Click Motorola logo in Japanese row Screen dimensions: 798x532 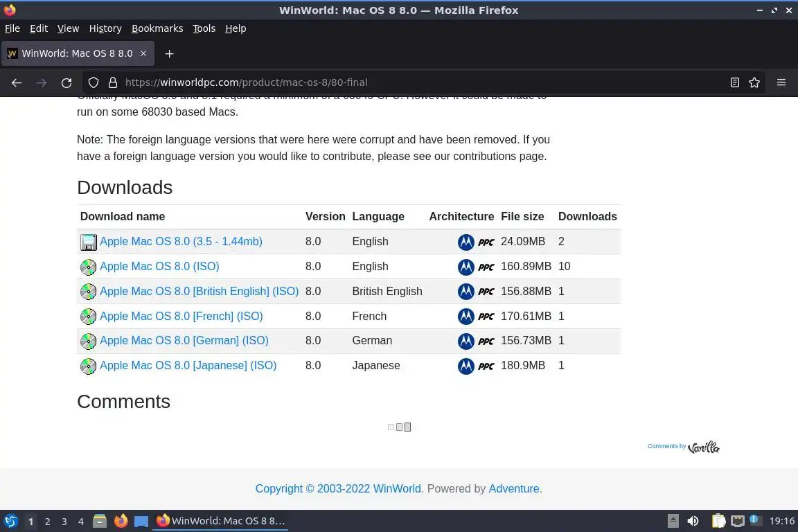click(465, 366)
